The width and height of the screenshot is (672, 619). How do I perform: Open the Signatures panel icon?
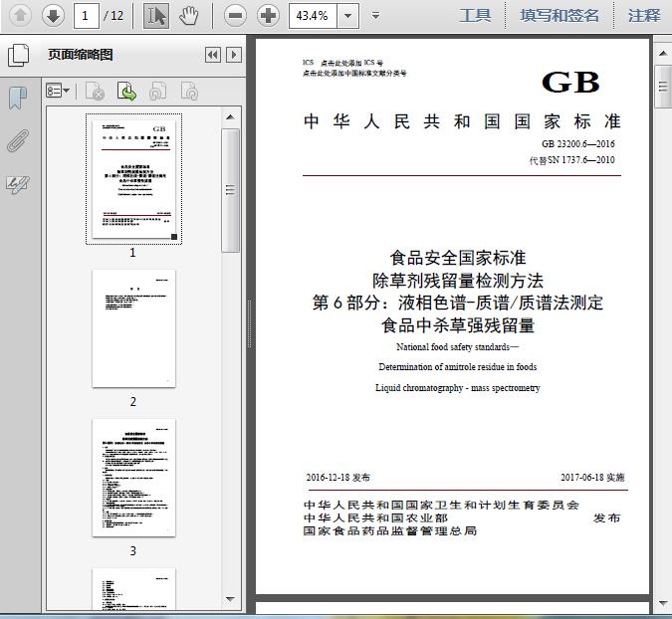(17, 184)
